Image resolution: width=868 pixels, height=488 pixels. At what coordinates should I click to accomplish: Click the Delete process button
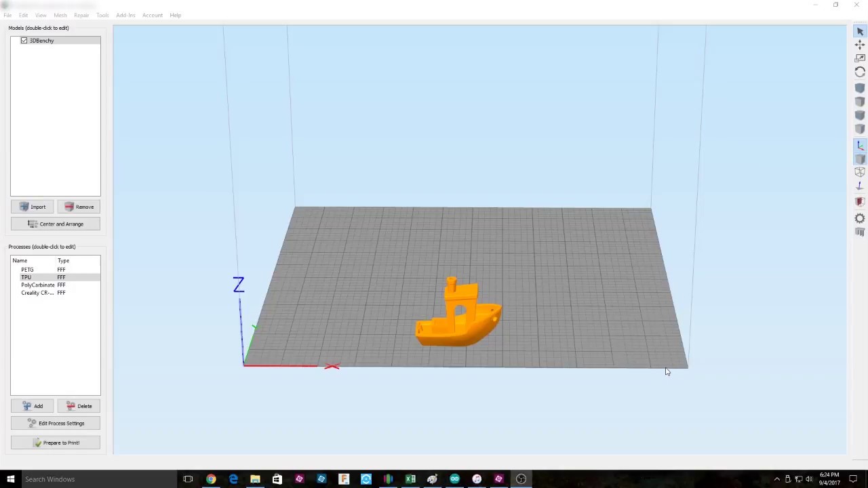pyautogui.click(x=79, y=406)
